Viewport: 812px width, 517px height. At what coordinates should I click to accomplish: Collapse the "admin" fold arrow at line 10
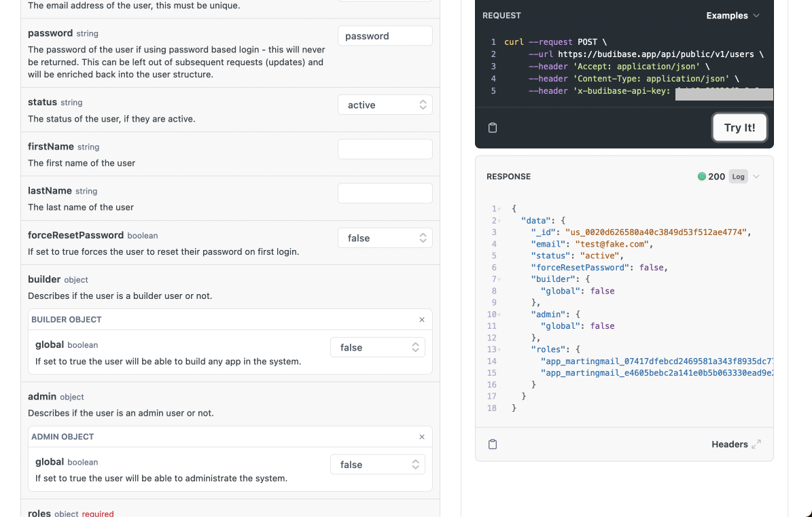pos(499,315)
